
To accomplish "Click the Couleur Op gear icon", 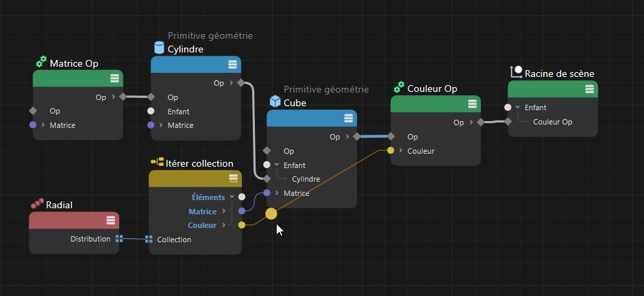I will coord(399,88).
